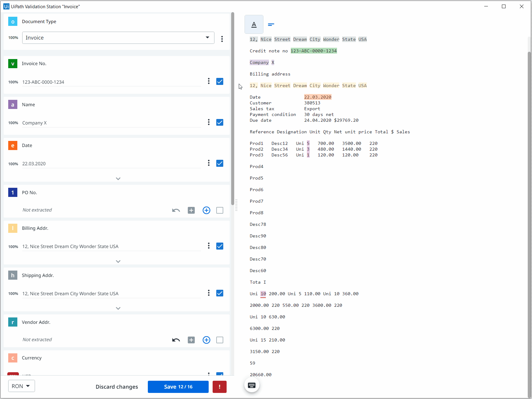Click Discard changes

[x=117, y=387]
